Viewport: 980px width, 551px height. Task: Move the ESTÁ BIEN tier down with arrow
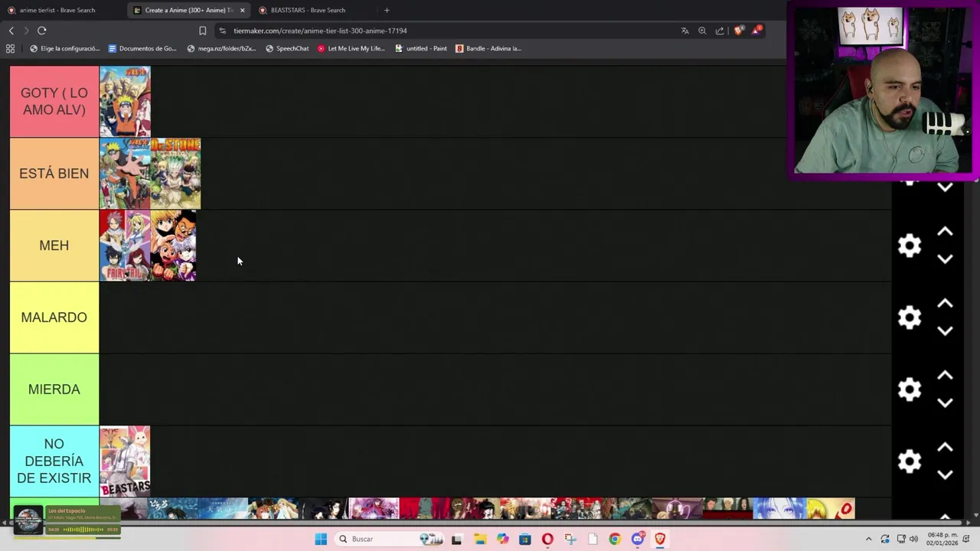pyautogui.click(x=945, y=187)
